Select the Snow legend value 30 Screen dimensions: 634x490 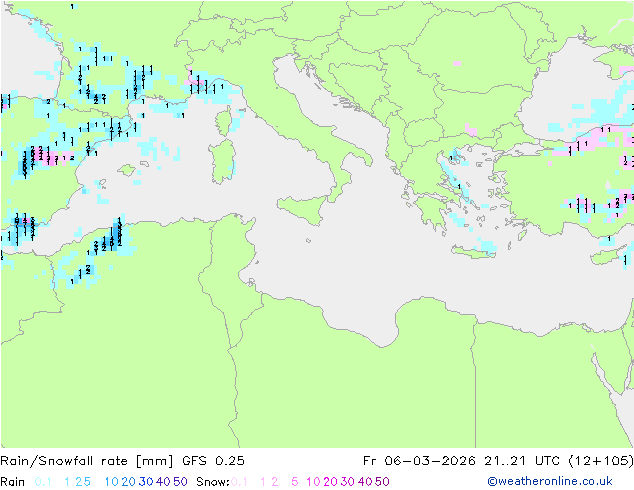tap(348, 482)
